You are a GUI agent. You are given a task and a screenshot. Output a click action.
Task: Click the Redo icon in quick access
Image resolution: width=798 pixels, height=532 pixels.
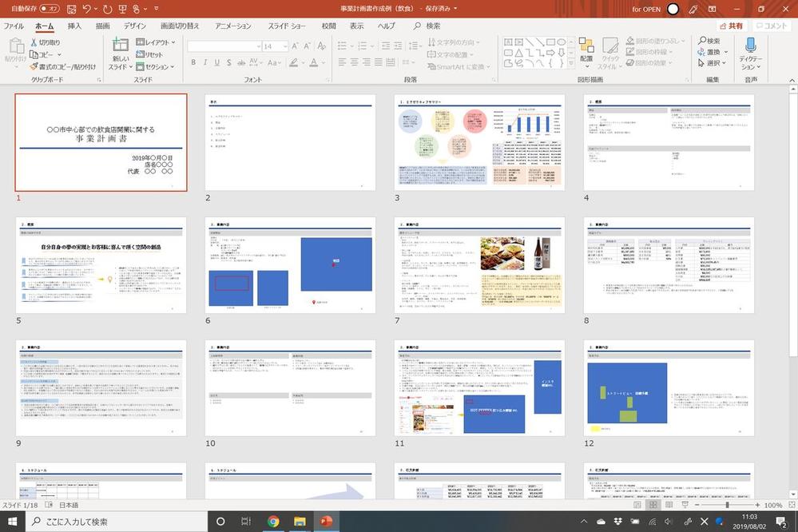pyautogui.click(x=107, y=9)
